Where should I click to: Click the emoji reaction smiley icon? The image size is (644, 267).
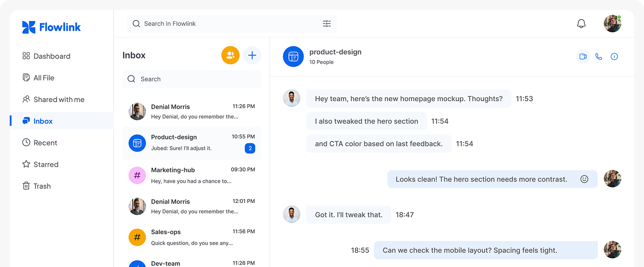(584, 179)
